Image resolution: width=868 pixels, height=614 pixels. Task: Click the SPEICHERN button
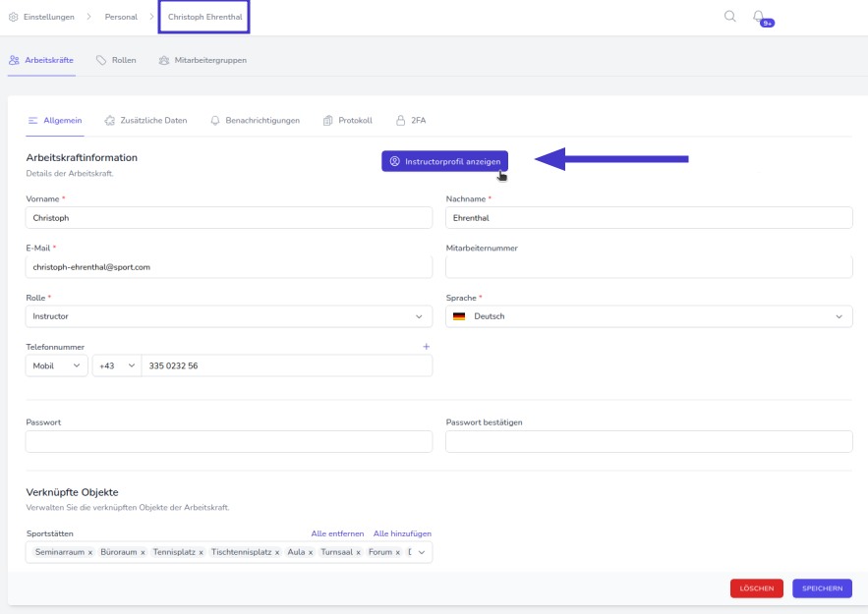pos(822,588)
